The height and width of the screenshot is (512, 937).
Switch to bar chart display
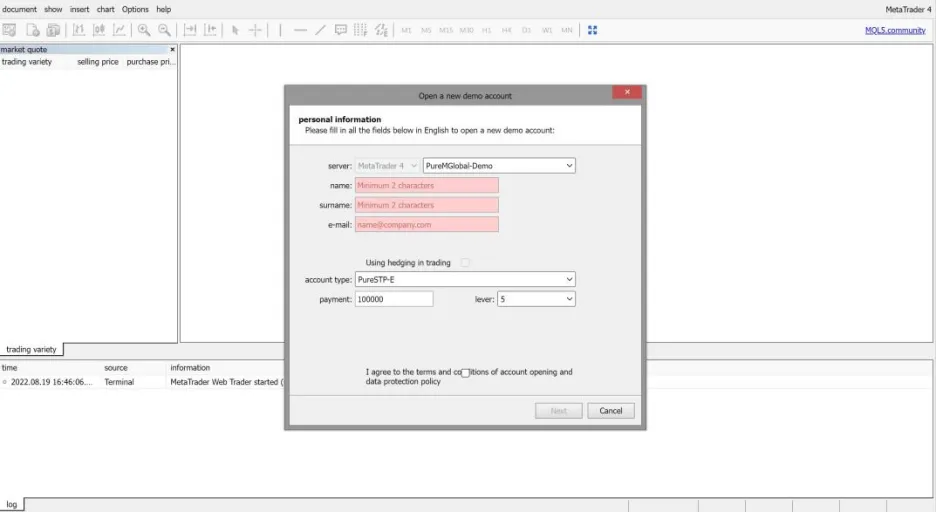point(78,30)
